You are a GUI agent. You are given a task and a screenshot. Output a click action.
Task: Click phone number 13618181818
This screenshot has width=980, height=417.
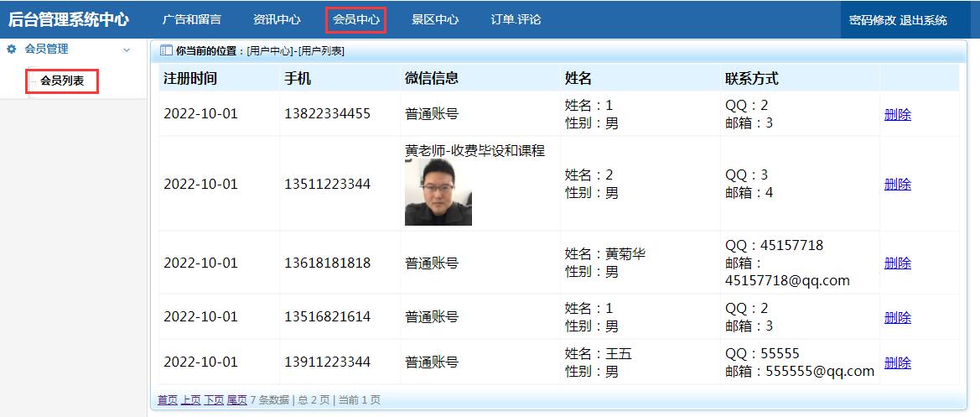[x=328, y=263]
